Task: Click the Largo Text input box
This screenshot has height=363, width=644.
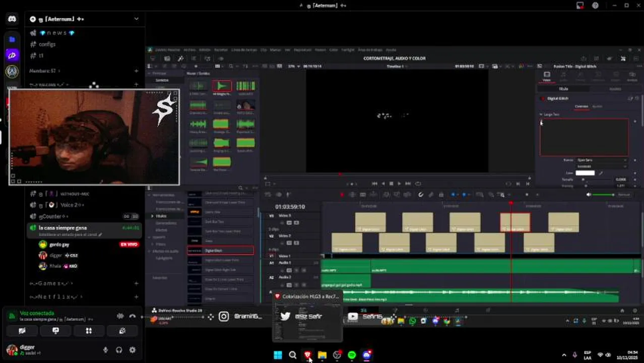Action: click(584, 137)
